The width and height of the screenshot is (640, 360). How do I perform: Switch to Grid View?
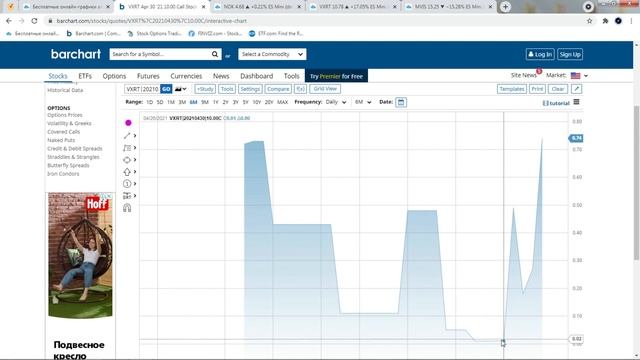pos(325,89)
